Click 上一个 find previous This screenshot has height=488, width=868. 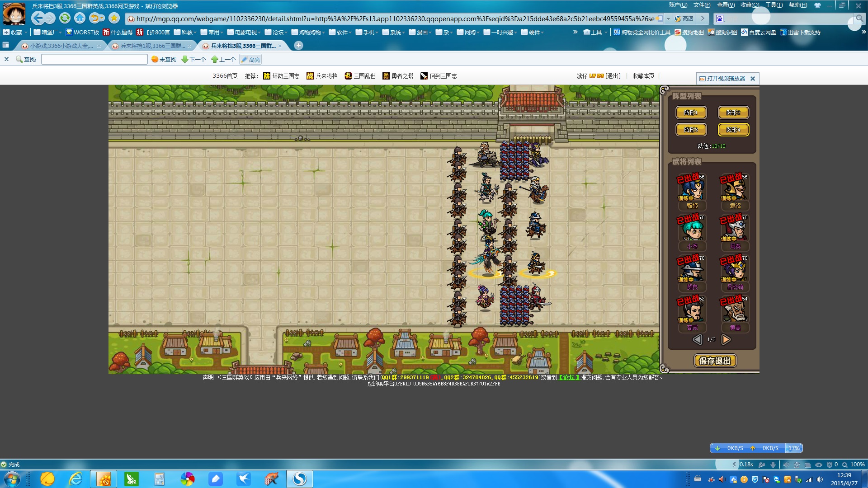223,59
